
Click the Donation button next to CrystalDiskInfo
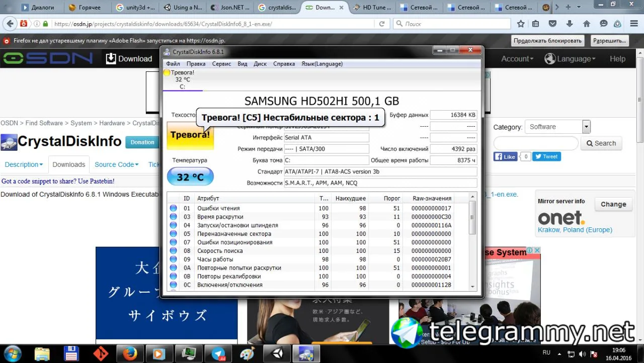[142, 142]
